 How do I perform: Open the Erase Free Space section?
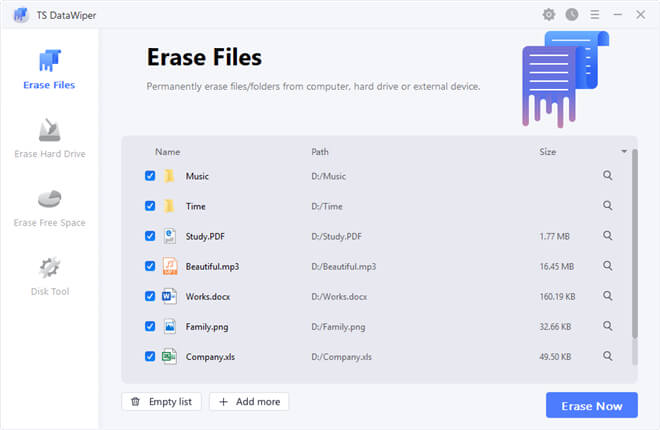click(x=49, y=207)
